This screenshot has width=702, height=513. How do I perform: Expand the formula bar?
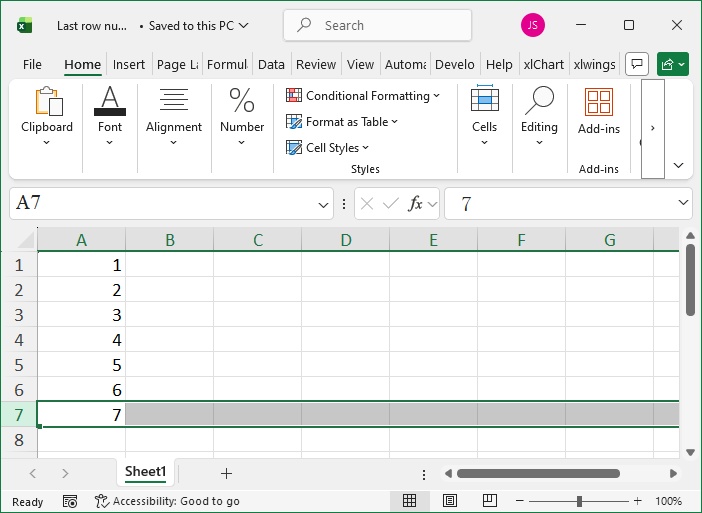pos(683,203)
